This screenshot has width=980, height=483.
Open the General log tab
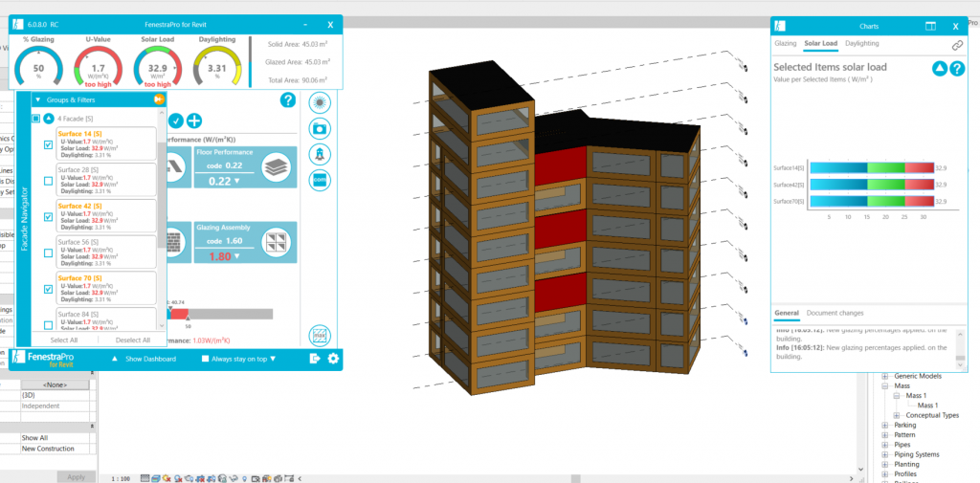pos(787,313)
